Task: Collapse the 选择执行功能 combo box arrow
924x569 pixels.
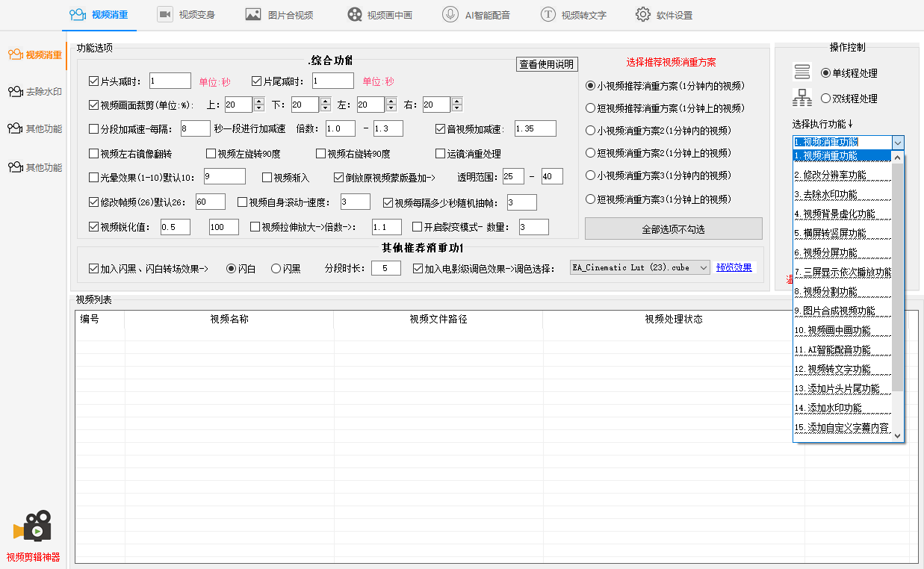Action: (x=898, y=142)
